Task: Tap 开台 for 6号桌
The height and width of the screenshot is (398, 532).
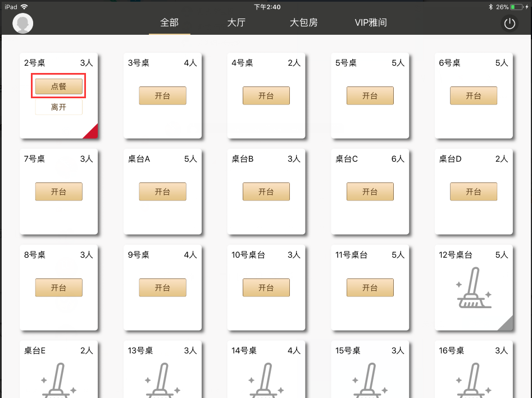Action: pyautogui.click(x=474, y=95)
